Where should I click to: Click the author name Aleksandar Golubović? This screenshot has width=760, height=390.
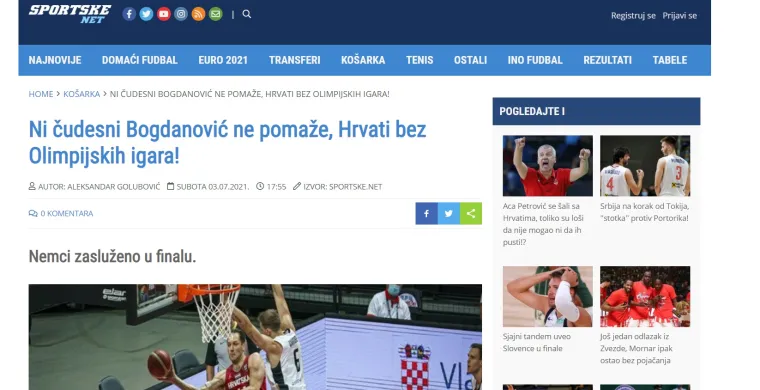click(113, 187)
